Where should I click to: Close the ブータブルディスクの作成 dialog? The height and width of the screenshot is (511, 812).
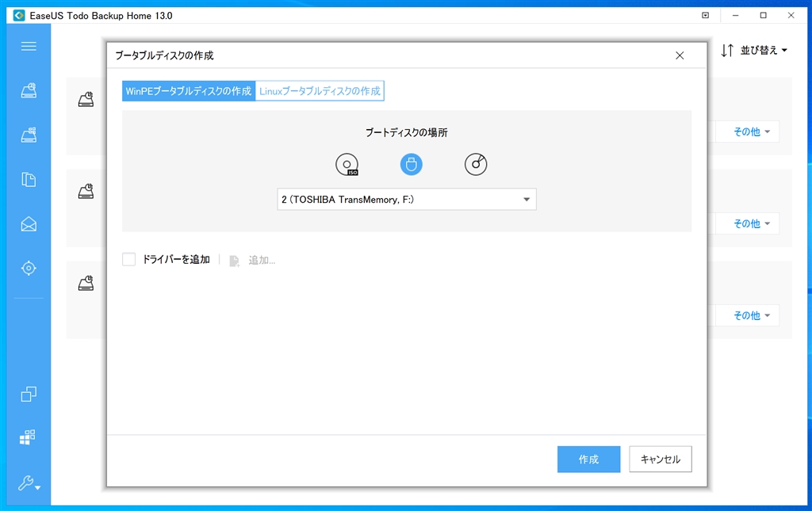pyautogui.click(x=680, y=55)
